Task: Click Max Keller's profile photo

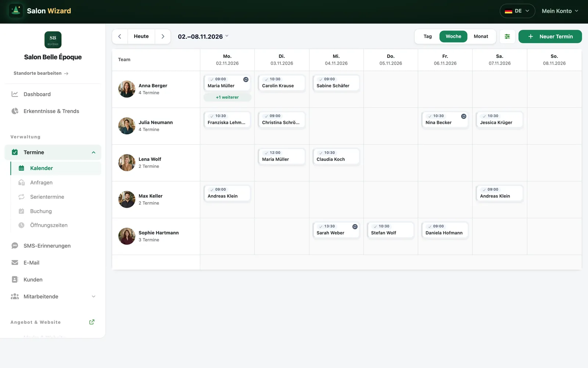Action: (127, 199)
